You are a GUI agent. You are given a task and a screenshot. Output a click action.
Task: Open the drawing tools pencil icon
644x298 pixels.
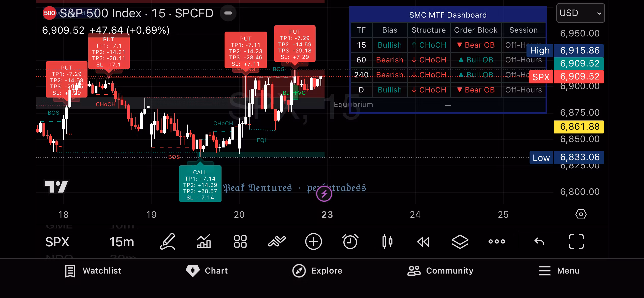pyautogui.click(x=167, y=241)
